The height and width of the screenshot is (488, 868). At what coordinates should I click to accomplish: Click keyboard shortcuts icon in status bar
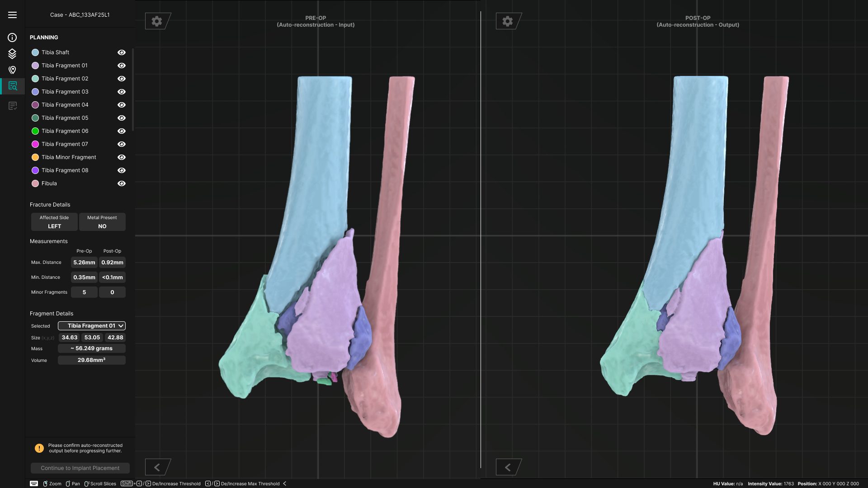click(34, 483)
